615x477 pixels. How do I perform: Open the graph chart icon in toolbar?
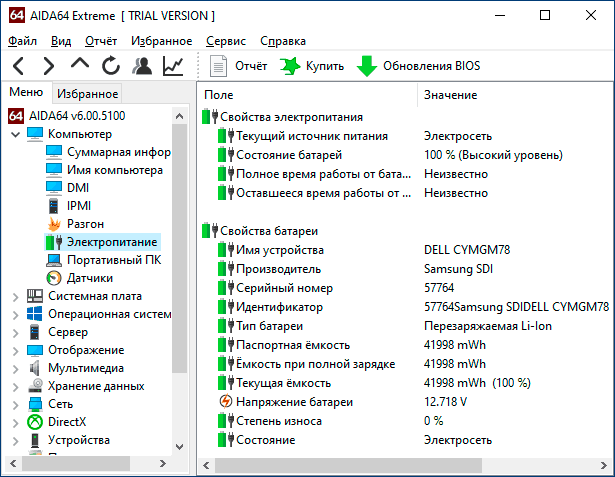click(x=173, y=66)
